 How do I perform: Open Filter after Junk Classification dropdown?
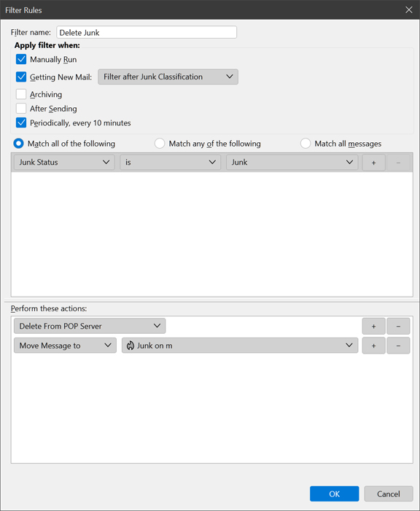tap(168, 77)
